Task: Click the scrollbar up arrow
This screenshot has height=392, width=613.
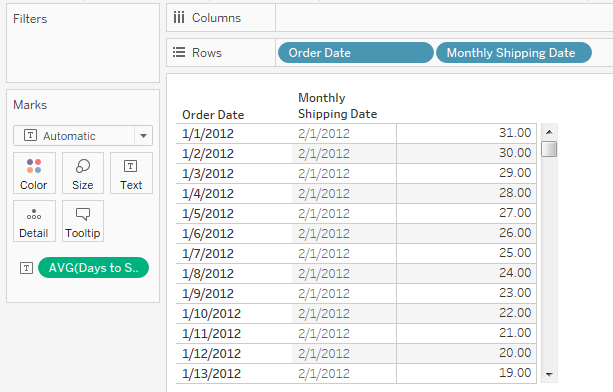Action: [549, 132]
